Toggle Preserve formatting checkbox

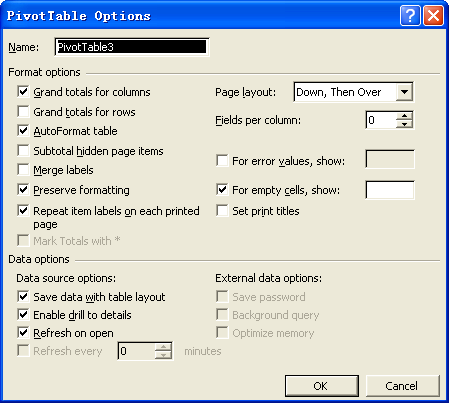(x=23, y=189)
